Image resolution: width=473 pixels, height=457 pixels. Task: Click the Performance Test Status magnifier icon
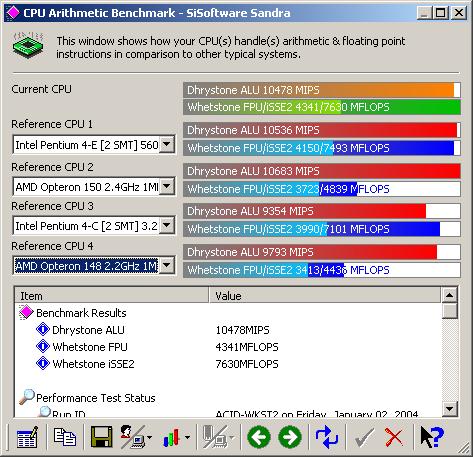click(27, 397)
